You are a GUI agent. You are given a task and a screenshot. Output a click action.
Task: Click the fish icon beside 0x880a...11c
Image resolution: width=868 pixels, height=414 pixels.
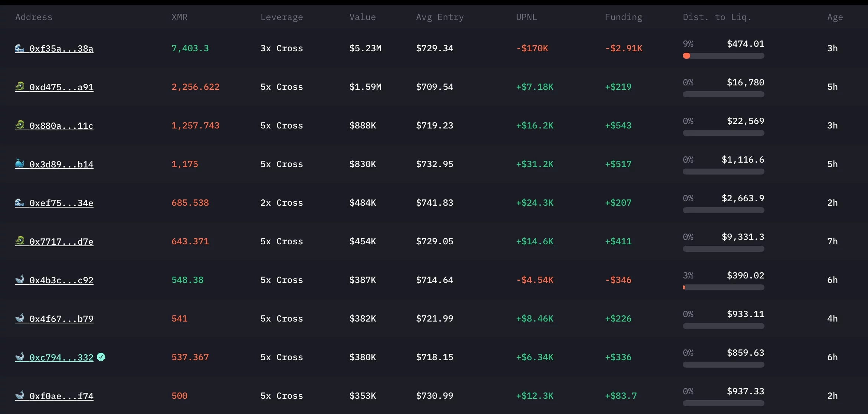pyautogui.click(x=20, y=125)
